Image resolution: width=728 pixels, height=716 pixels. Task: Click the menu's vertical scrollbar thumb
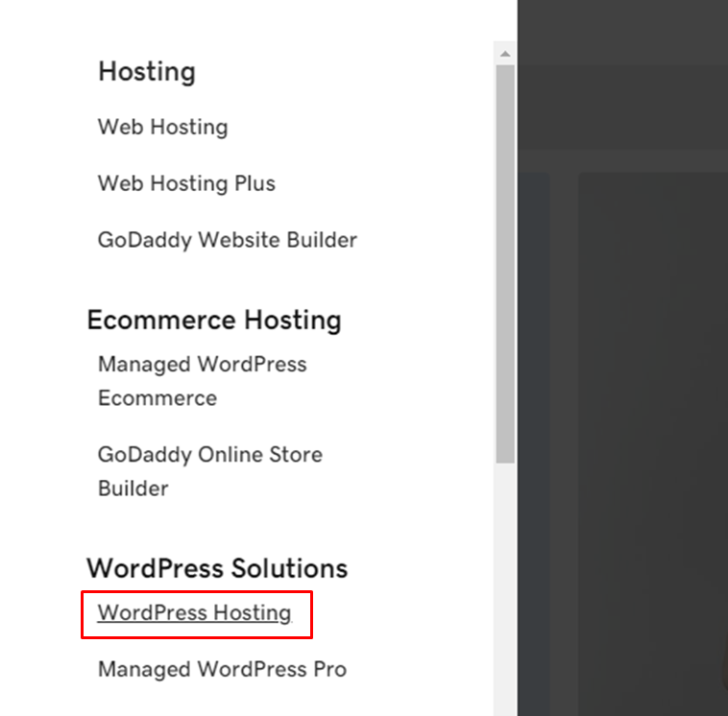(505, 264)
